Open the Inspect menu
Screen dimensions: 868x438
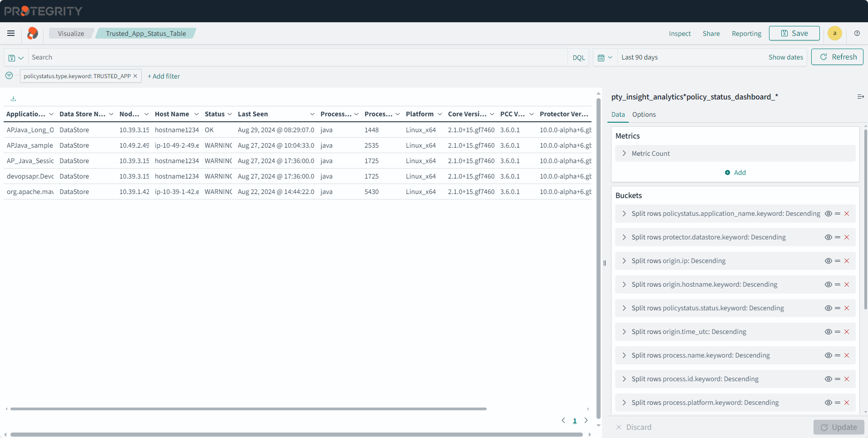679,34
